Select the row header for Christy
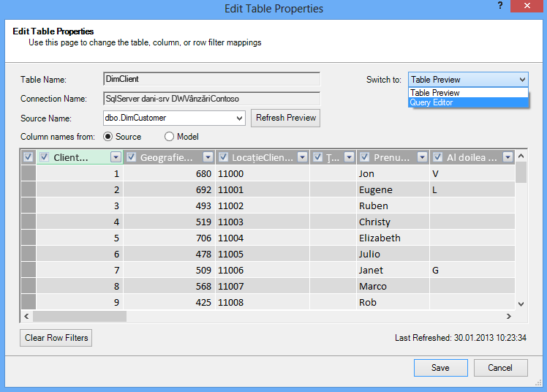The height and width of the screenshot is (392, 547). tap(29, 222)
